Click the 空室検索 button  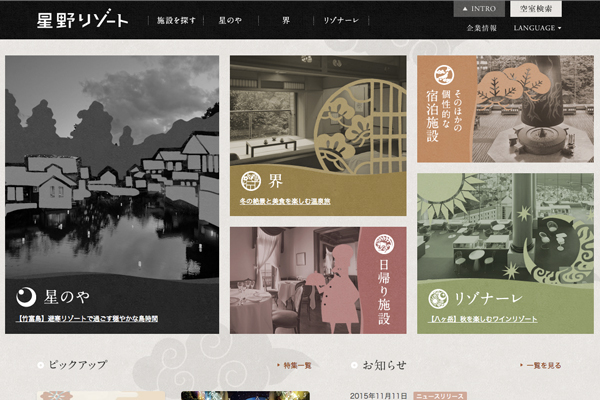coord(536,9)
